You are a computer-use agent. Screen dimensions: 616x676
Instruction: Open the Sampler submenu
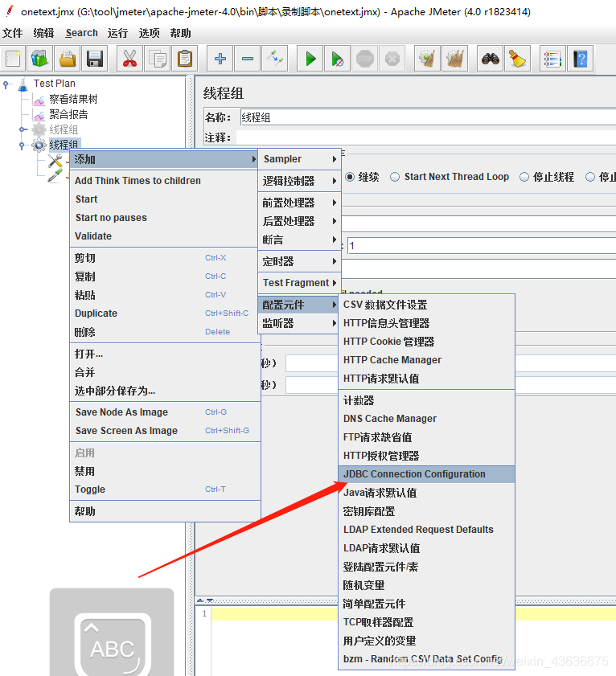tap(299, 159)
